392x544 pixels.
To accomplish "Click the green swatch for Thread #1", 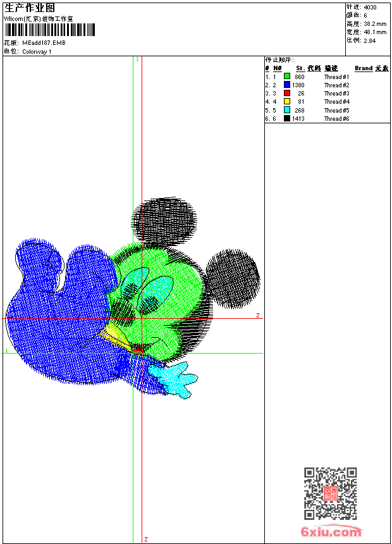I will pyautogui.click(x=287, y=77).
